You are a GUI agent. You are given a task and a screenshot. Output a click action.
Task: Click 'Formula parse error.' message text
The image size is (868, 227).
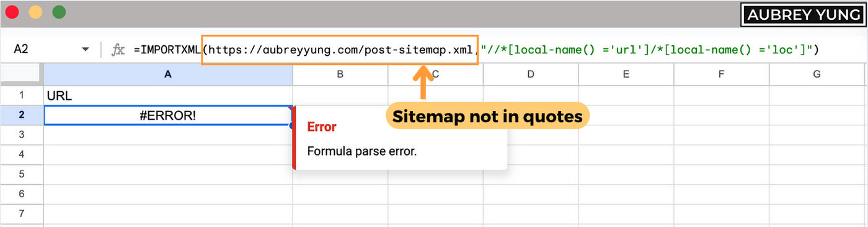[x=362, y=151]
